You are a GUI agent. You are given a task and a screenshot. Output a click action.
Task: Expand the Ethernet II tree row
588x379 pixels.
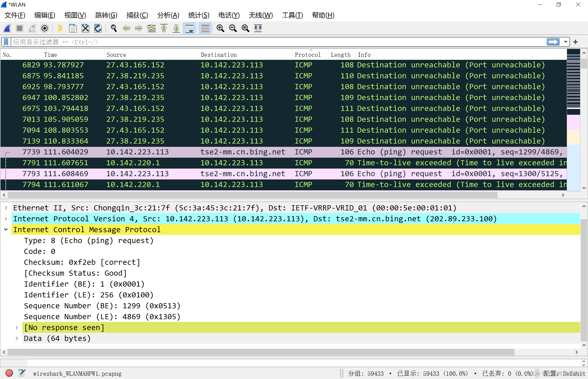point(6,208)
